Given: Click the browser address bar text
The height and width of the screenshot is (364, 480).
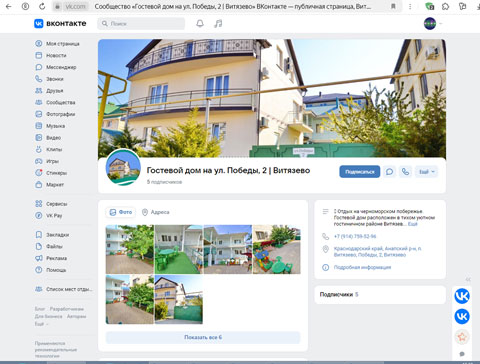Looking at the screenshot, I should click(232, 6).
